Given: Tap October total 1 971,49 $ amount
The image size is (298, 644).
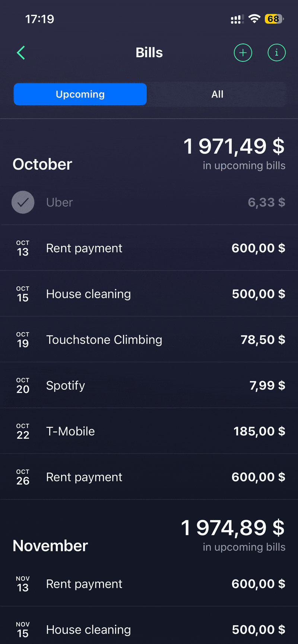Looking at the screenshot, I should [234, 146].
